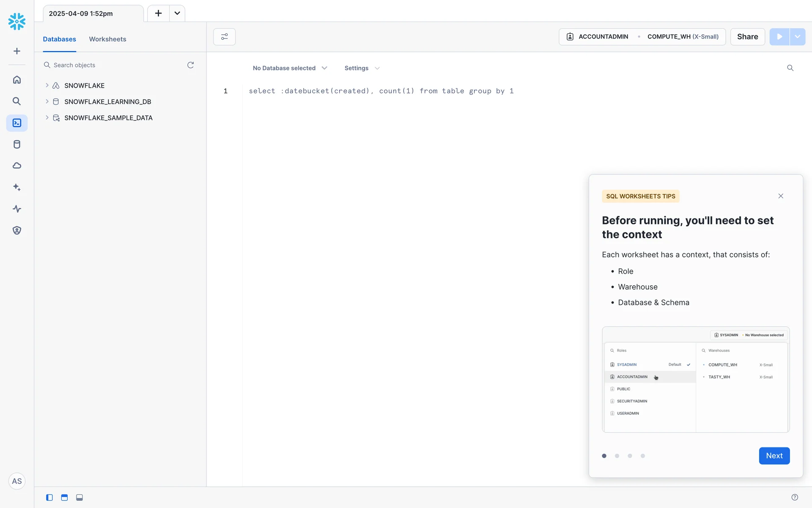Click the filter settings slider icon
Screen dimensions: 812x508
click(x=224, y=37)
